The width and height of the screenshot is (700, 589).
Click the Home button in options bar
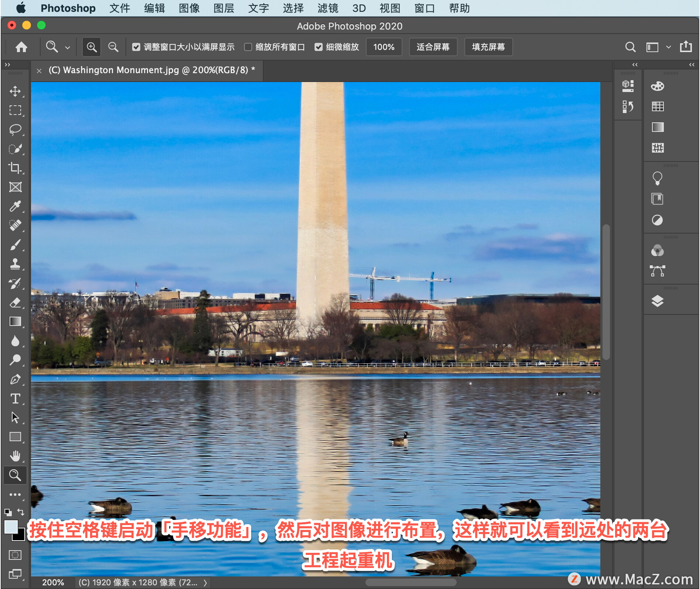click(x=21, y=47)
